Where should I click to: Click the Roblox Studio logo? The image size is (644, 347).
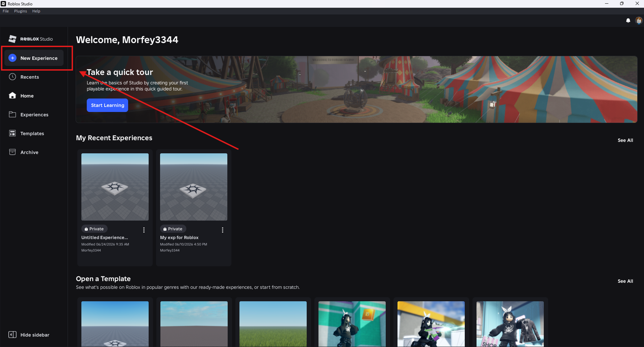pyautogui.click(x=31, y=39)
